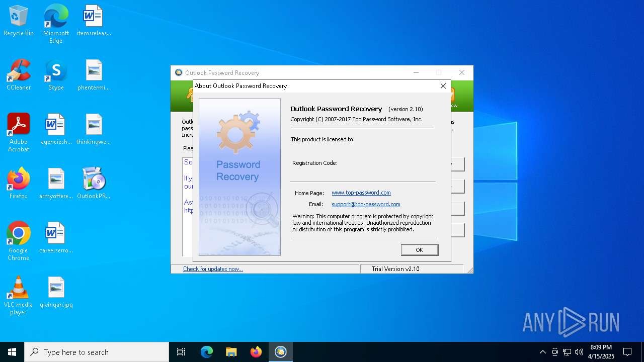The width and height of the screenshot is (644, 362).
Task: Open File Explorer from the taskbar
Action: [x=231, y=352]
